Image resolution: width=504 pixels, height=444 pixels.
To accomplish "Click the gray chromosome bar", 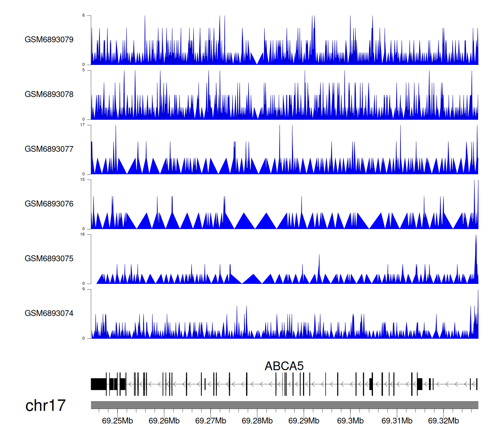I will (x=284, y=405).
